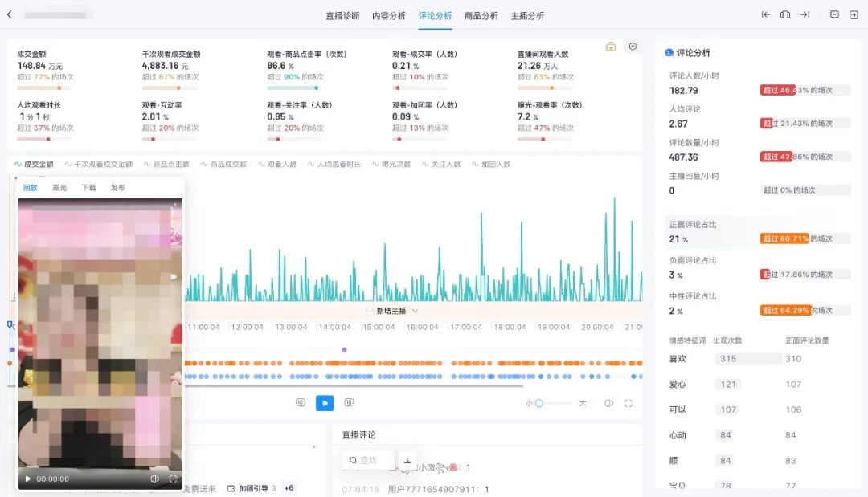The image size is (868, 497).
Task: Click the 超过 60.71% 的场次 progress bar
Action: point(805,238)
